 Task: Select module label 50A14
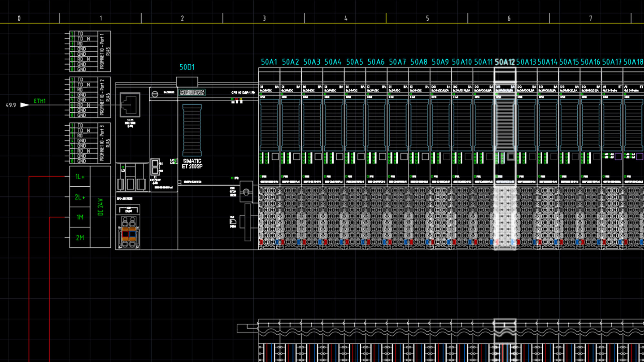547,62
